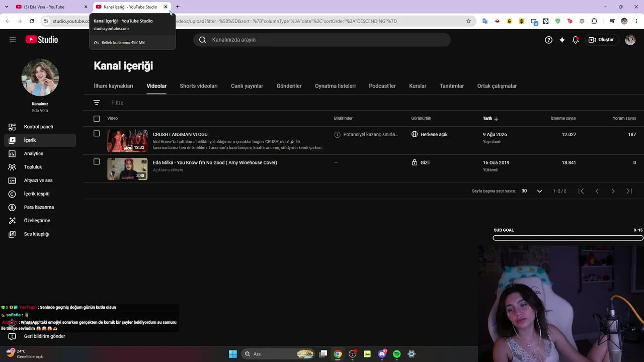Open Altyazı ve ses in sidebar
This screenshot has height=362, width=644.
[40, 180]
